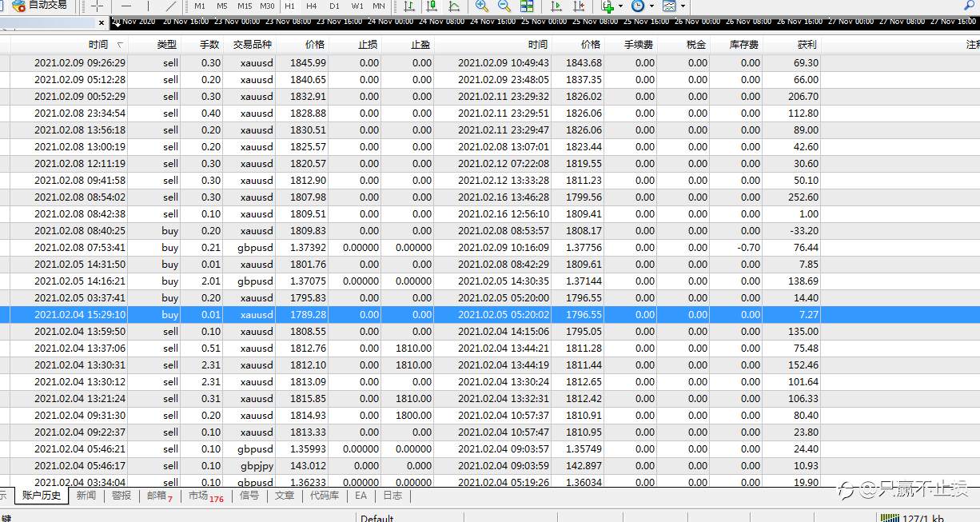Sort by the 止盈 column header

pos(420,45)
